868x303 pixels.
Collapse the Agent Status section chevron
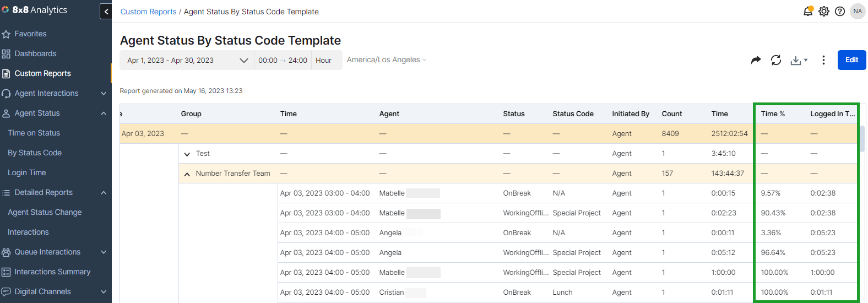(104, 113)
